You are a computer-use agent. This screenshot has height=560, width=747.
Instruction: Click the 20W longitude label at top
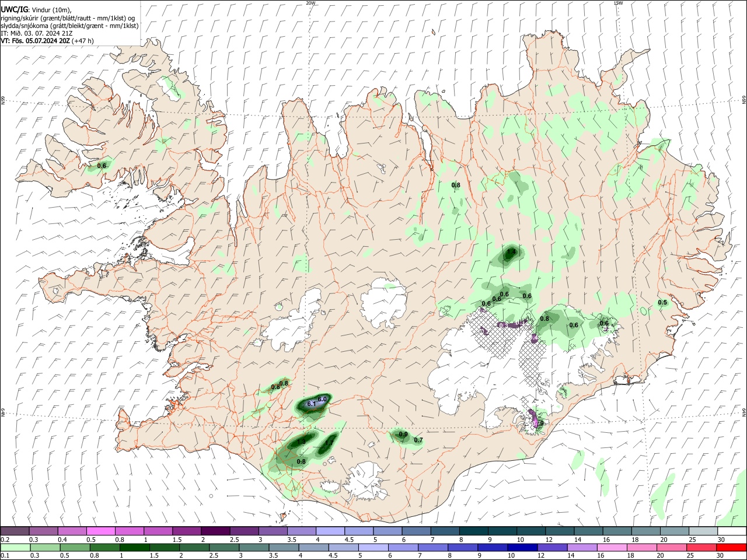310,3
